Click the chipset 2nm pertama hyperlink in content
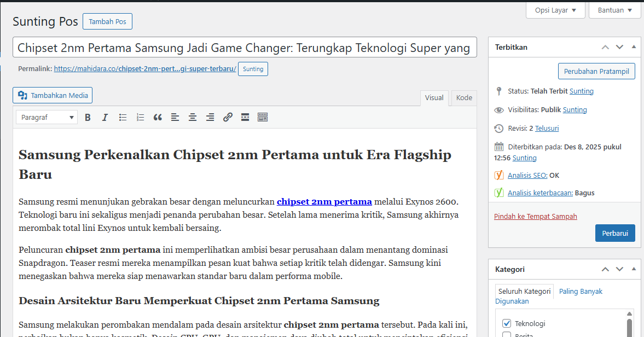This screenshot has height=337, width=644. pyautogui.click(x=324, y=202)
